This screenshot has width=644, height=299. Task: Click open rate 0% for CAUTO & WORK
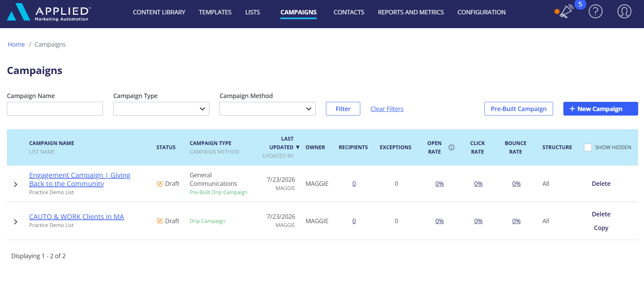click(440, 221)
